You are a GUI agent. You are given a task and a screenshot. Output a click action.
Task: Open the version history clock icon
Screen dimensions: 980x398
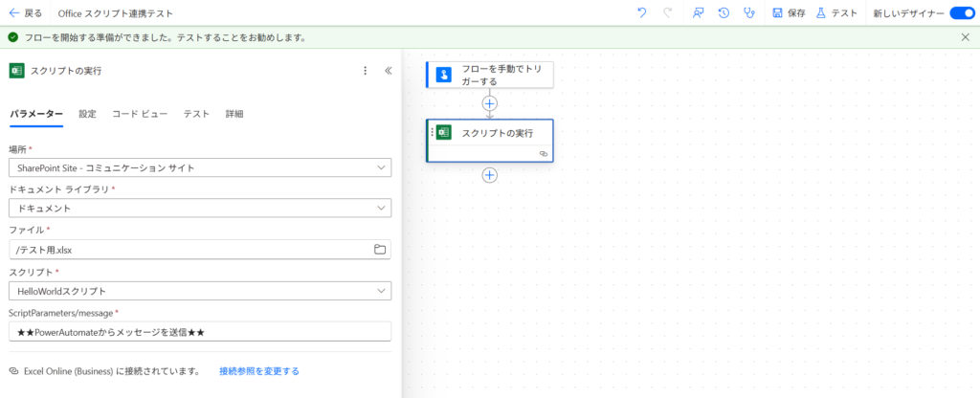pos(724,13)
